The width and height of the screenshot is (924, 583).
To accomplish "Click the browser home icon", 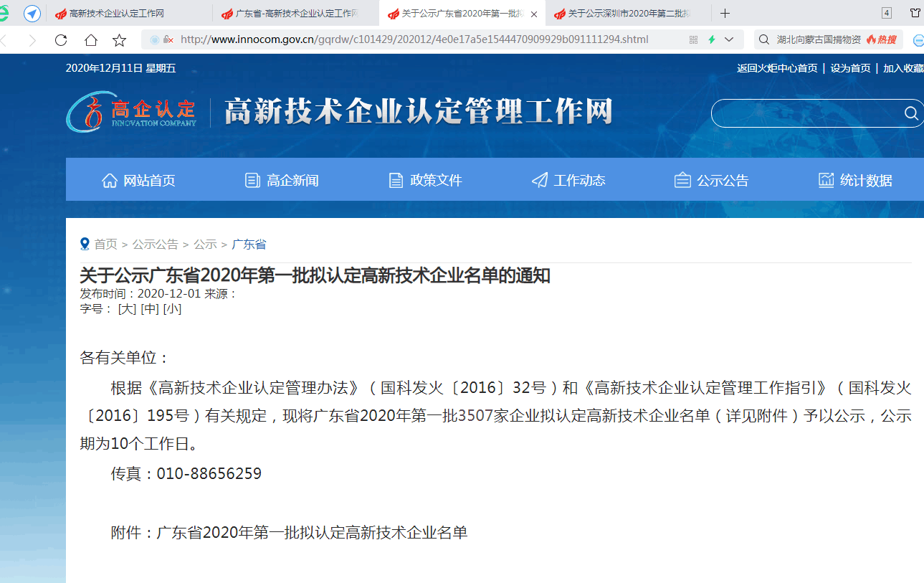I will (90, 41).
